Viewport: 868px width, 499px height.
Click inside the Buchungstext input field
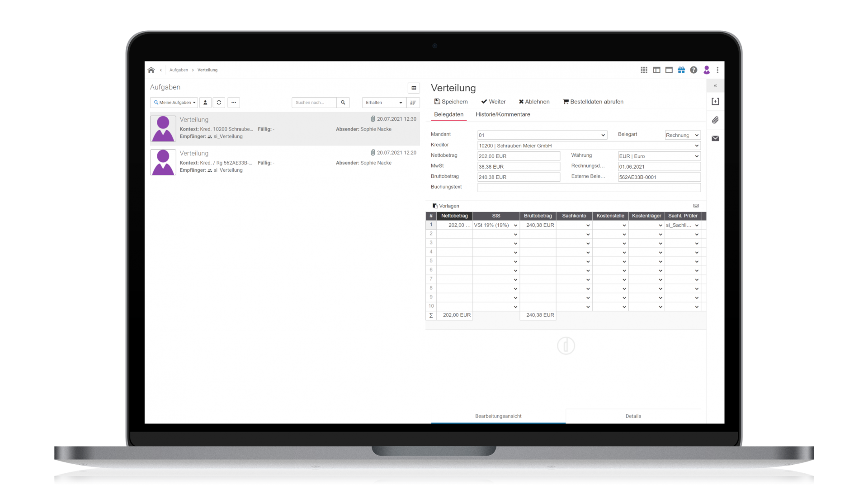[588, 187]
